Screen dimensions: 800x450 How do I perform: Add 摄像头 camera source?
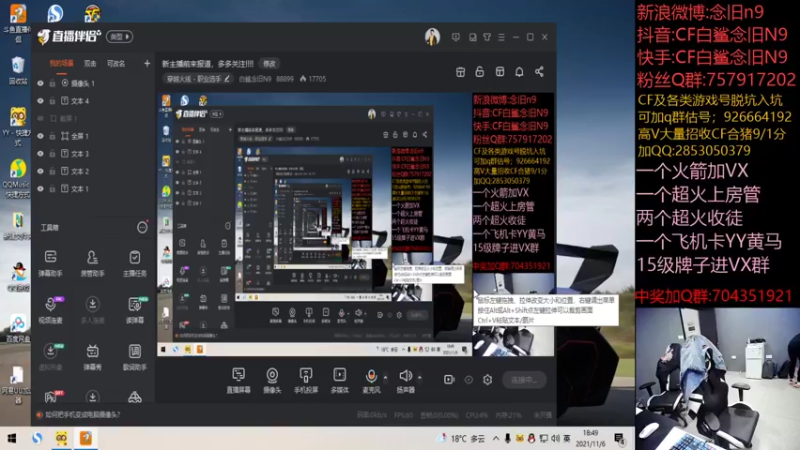point(272,381)
